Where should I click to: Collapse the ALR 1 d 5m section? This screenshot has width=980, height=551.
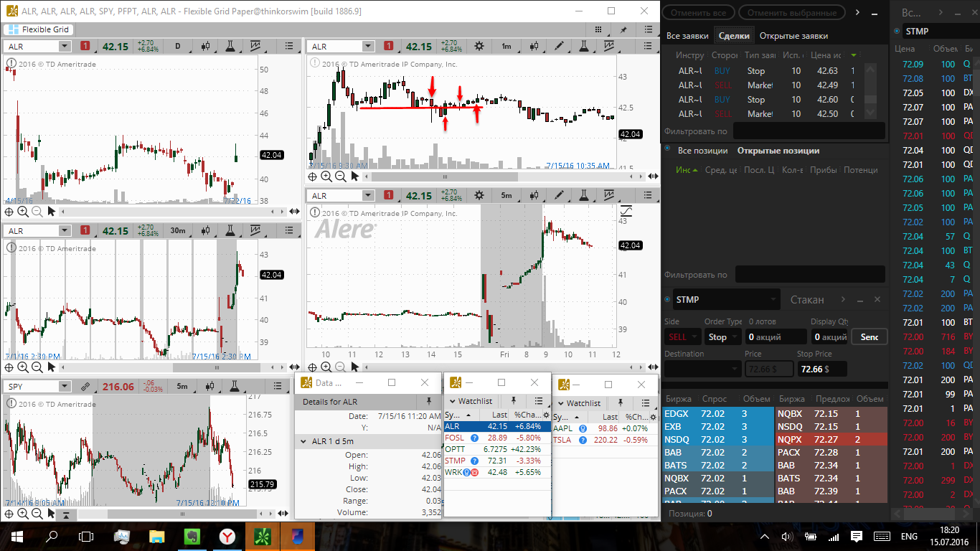pos(303,441)
